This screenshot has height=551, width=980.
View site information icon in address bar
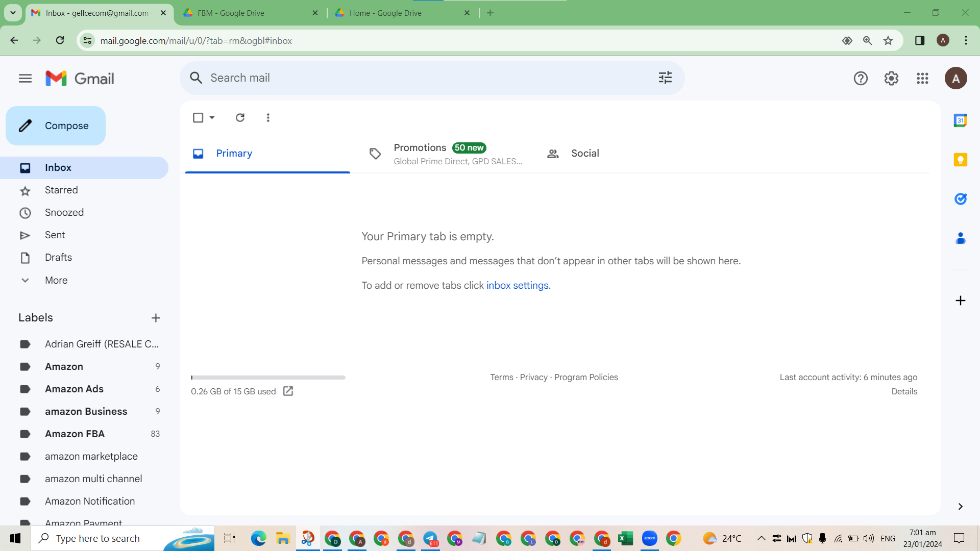tap(87, 40)
